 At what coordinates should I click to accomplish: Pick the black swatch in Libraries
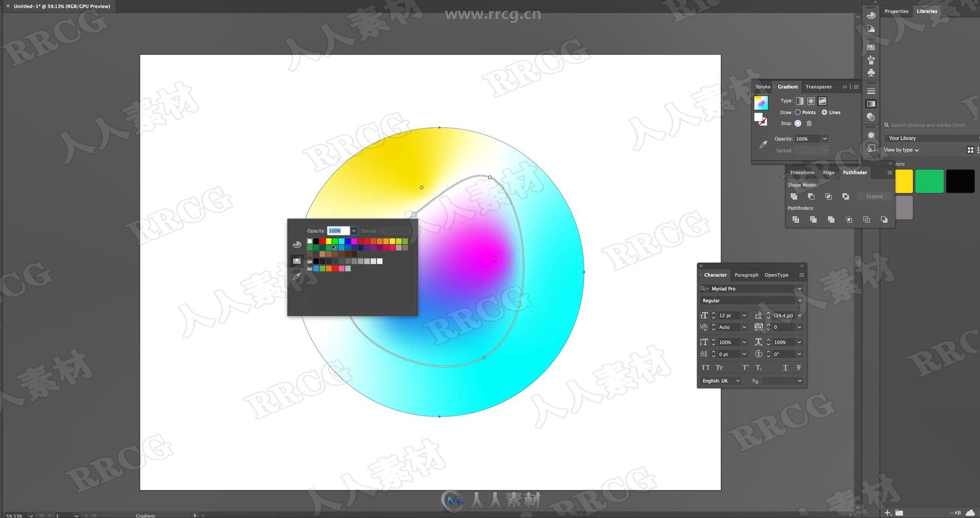coord(960,181)
